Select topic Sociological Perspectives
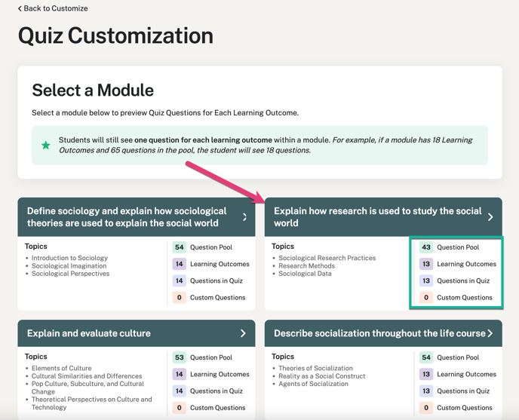519x420 pixels. (70, 274)
